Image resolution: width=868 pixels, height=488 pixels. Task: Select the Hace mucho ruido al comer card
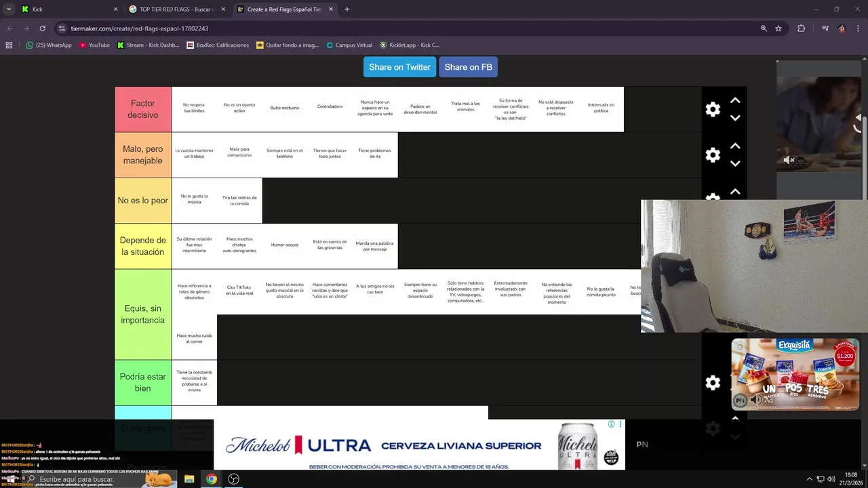[x=194, y=337]
